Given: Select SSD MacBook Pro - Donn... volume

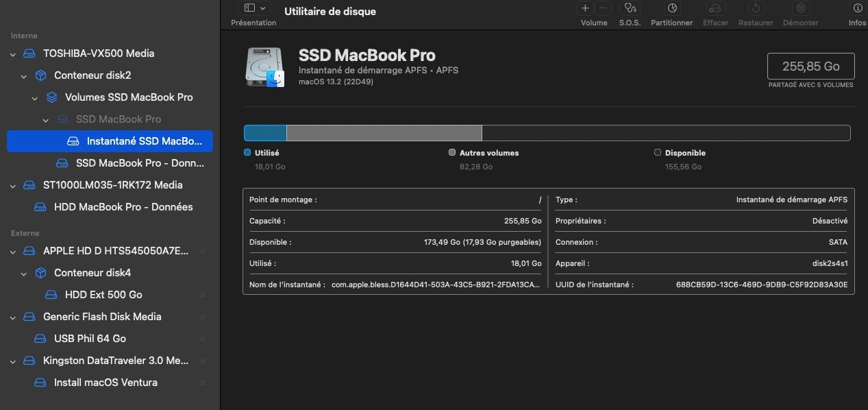Looking at the screenshot, I should tap(110, 163).
